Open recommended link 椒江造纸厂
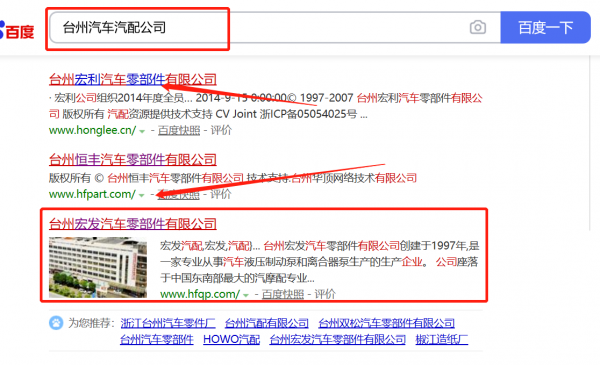The width and height of the screenshot is (600, 365). point(442,339)
